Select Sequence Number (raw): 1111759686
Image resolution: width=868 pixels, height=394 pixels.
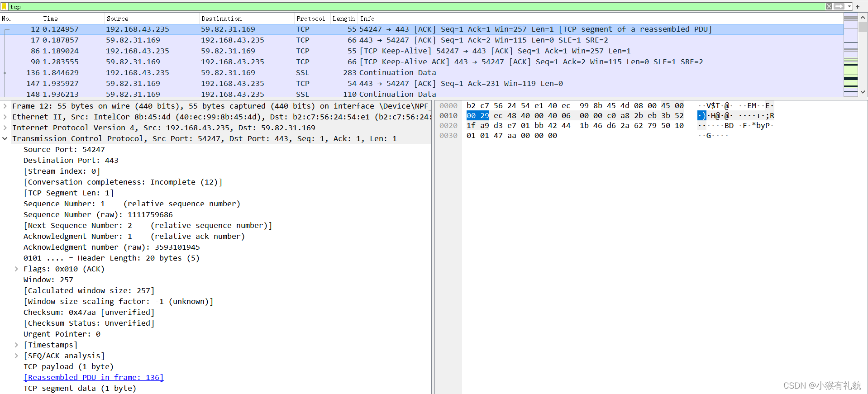98,214
